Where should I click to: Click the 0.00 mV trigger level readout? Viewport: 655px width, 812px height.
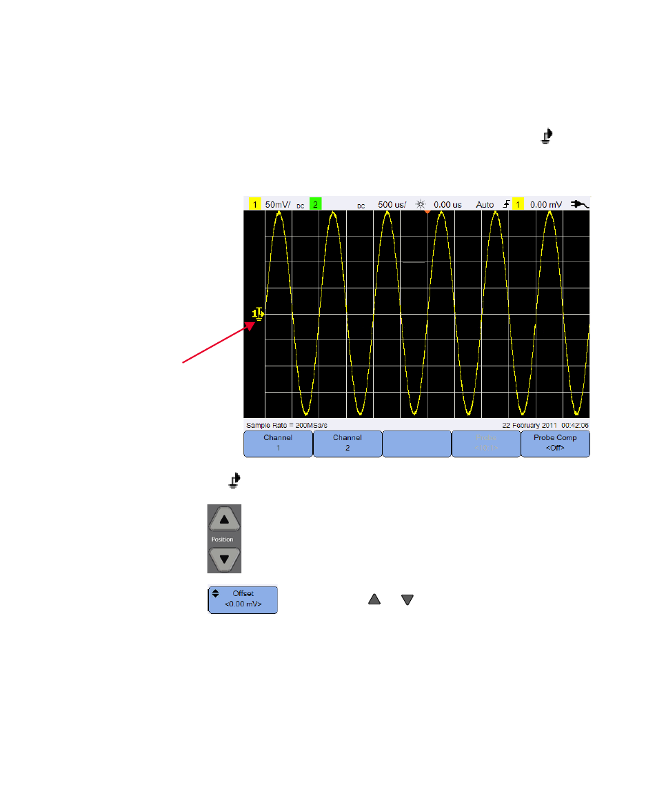tap(546, 205)
